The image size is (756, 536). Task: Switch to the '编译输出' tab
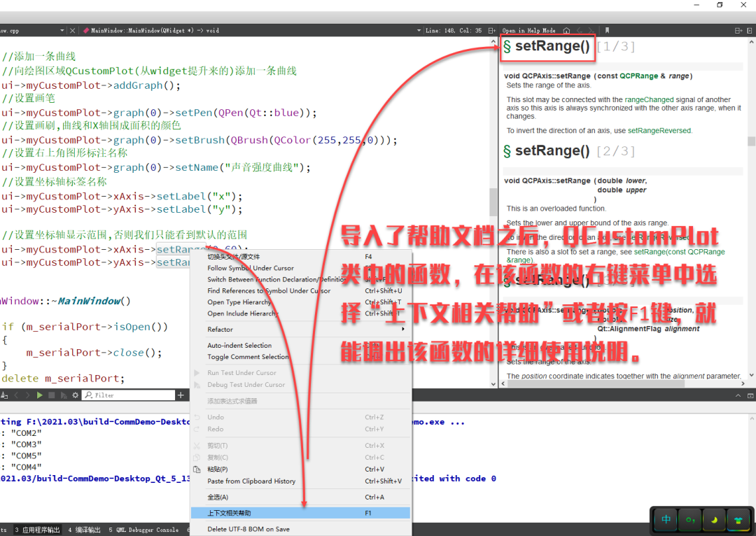coord(84,530)
